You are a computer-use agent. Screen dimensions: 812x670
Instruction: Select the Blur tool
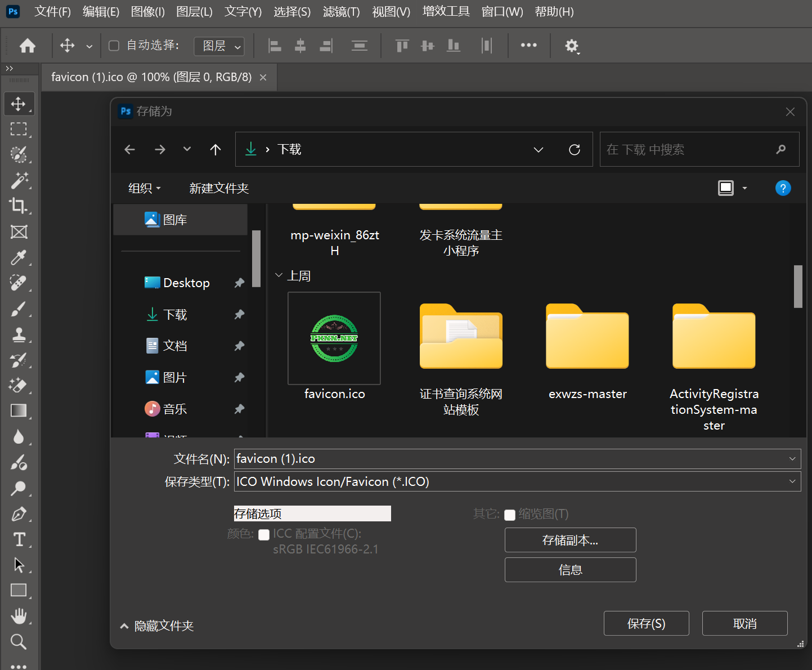(x=19, y=436)
